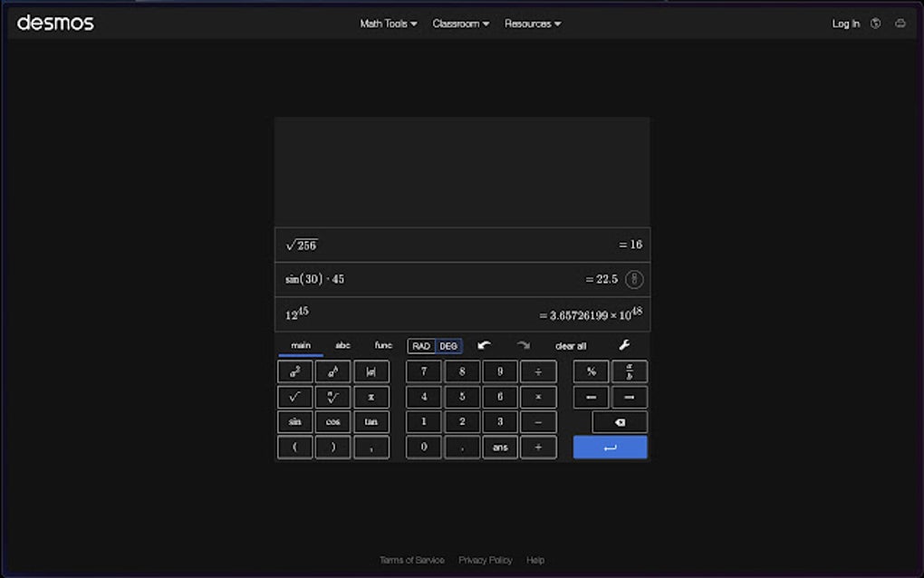Screen dimensions: 924x578
Task: Insert pi using the keypad
Action: pyautogui.click(x=371, y=396)
